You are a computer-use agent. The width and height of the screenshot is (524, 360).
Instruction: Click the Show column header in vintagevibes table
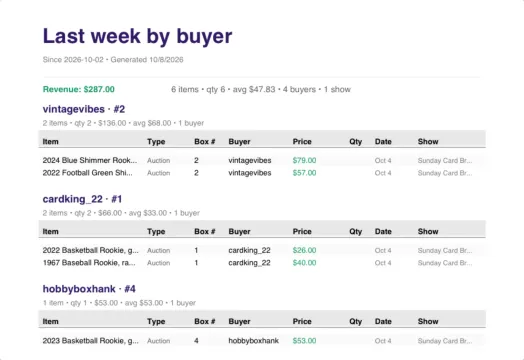click(x=428, y=141)
